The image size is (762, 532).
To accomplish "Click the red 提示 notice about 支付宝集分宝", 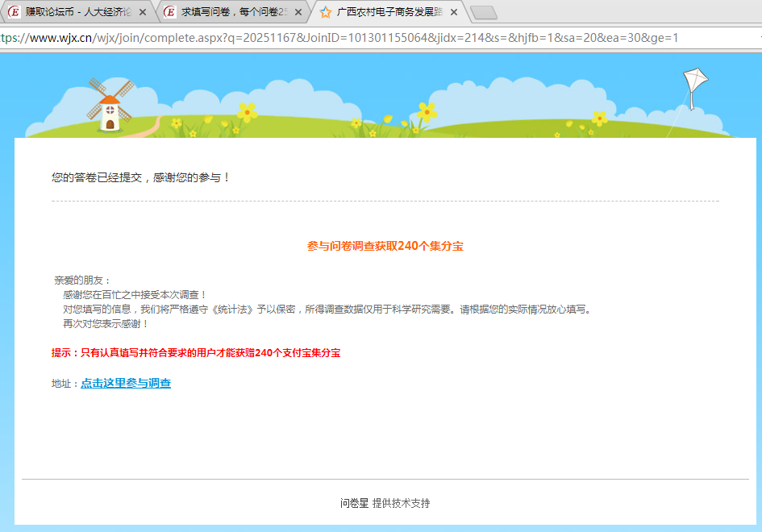I will 196,353.
